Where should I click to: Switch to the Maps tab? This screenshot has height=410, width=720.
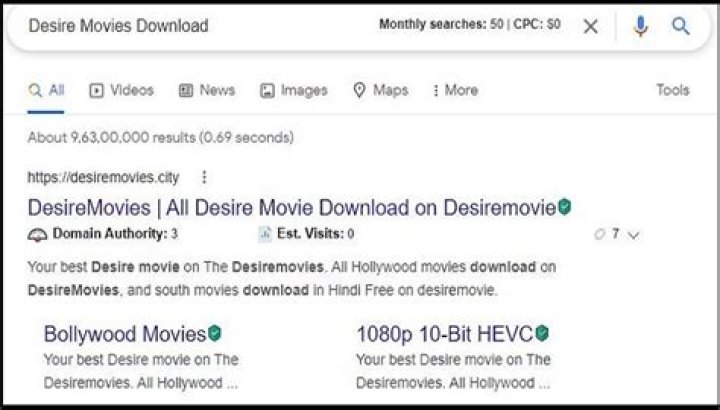point(381,90)
